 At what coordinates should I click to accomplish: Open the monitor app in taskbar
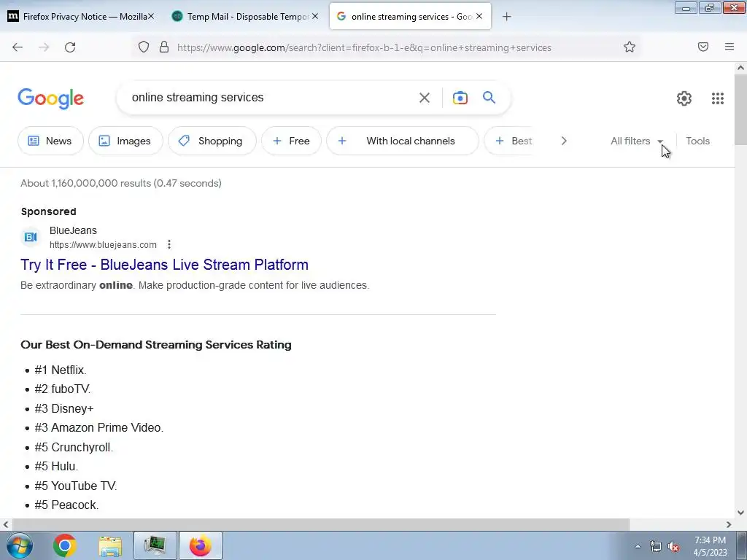point(155,545)
